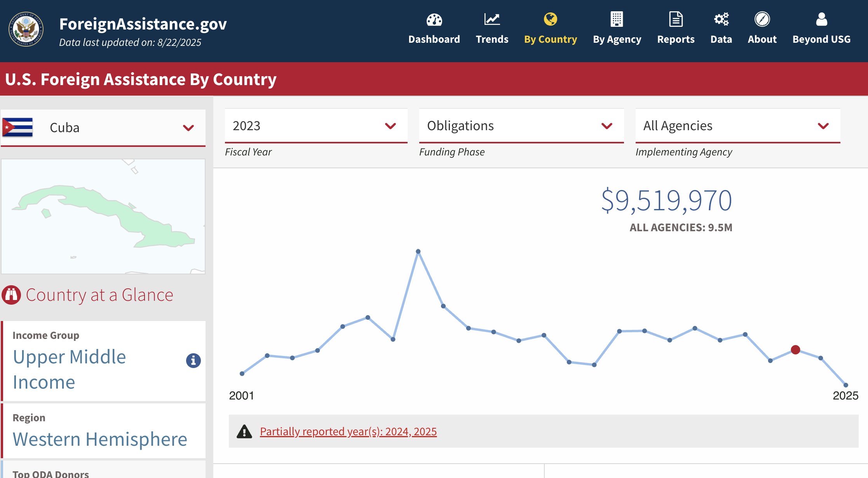Screen dimensions: 868x478
Task: Click the Data gears icon
Action: click(x=721, y=19)
